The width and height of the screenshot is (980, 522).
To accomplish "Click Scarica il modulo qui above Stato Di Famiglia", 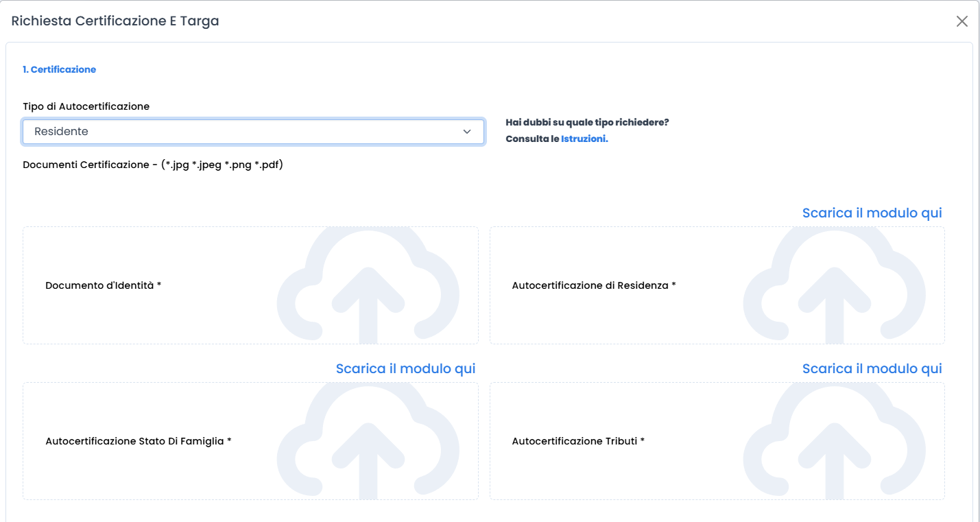I will 405,368.
